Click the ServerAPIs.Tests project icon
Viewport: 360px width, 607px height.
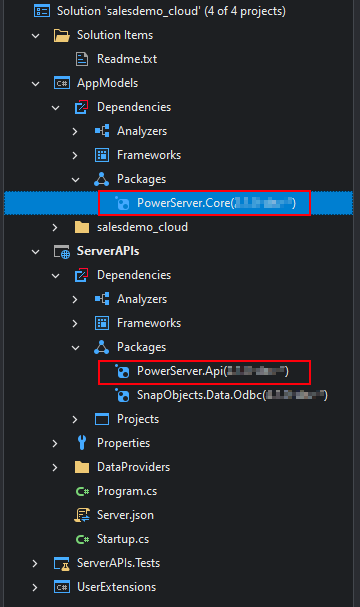coord(62,563)
